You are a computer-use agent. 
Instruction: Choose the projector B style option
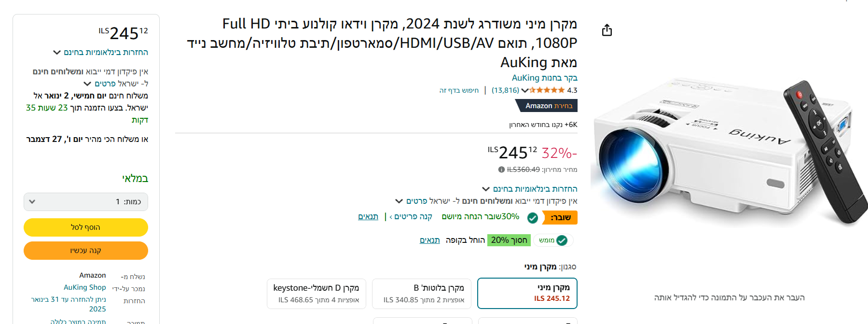pyautogui.click(x=422, y=293)
